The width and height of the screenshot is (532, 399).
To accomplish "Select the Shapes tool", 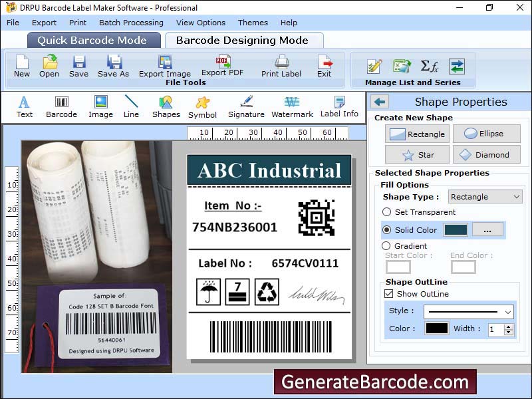I will click(x=166, y=106).
